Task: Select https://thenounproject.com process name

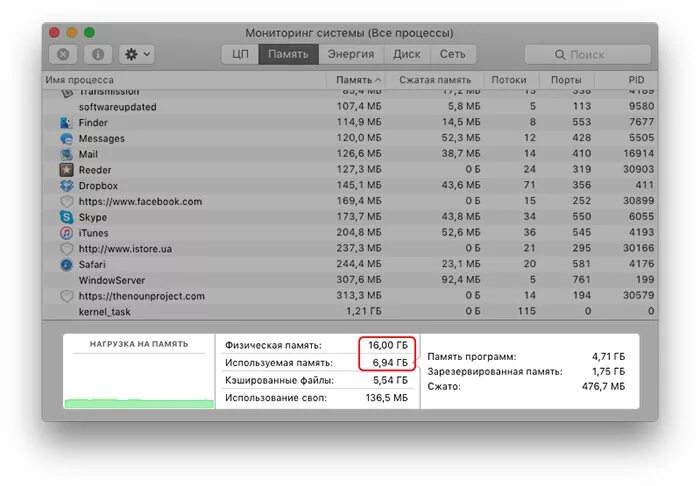Action: click(142, 296)
